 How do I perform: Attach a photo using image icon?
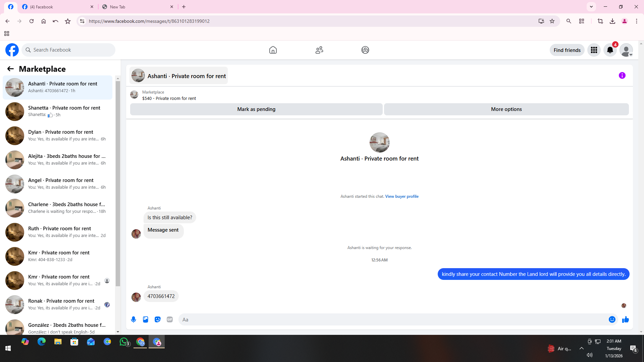coord(146,319)
